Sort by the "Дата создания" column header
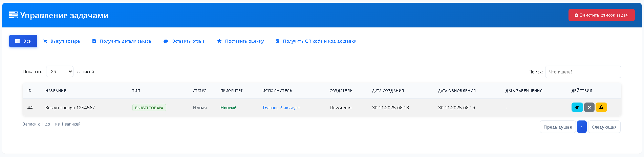Image resolution: width=644 pixels, height=157 pixels. click(x=388, y=91)
